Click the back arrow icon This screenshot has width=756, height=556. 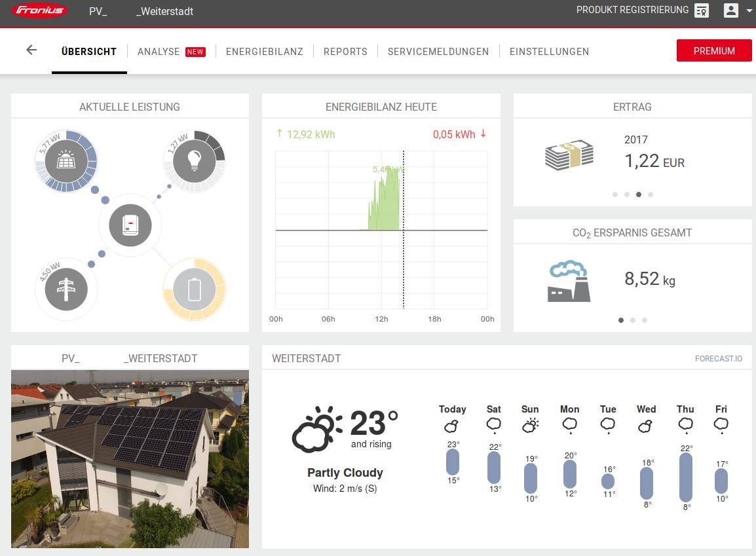coord(31,50)
